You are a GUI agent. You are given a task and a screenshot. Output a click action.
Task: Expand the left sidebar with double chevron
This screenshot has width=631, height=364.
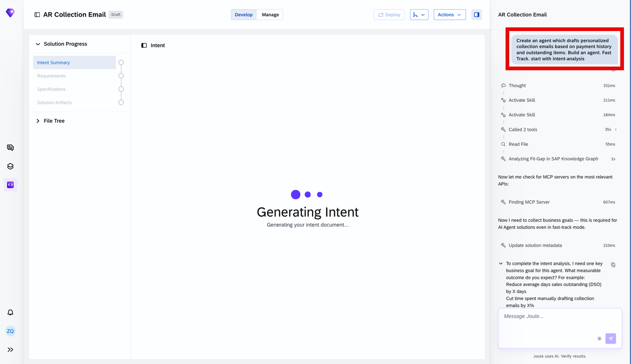coord(10,350)
